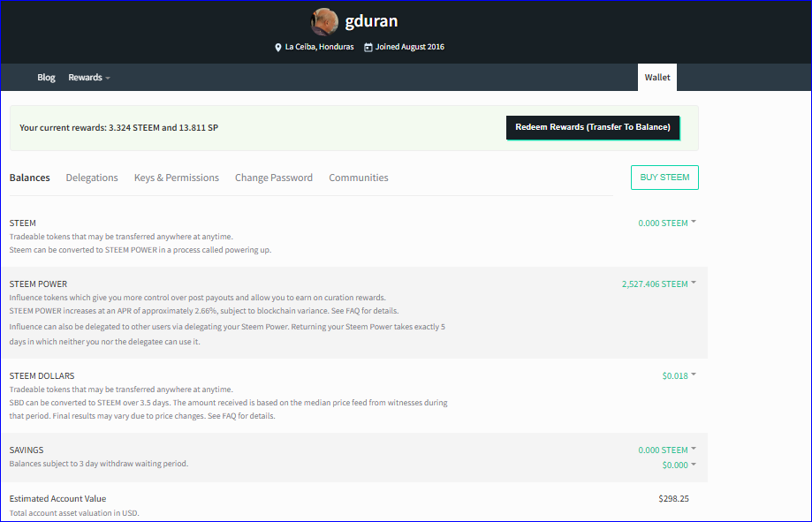
Task: Click the 'Steem can be converted to STEEM POWER' line
Action: 140,250
